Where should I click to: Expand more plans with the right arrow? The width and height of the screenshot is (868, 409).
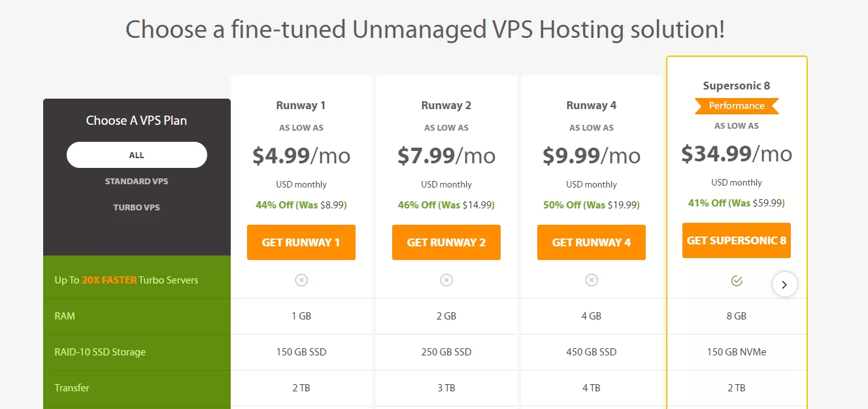coord(785,284)
